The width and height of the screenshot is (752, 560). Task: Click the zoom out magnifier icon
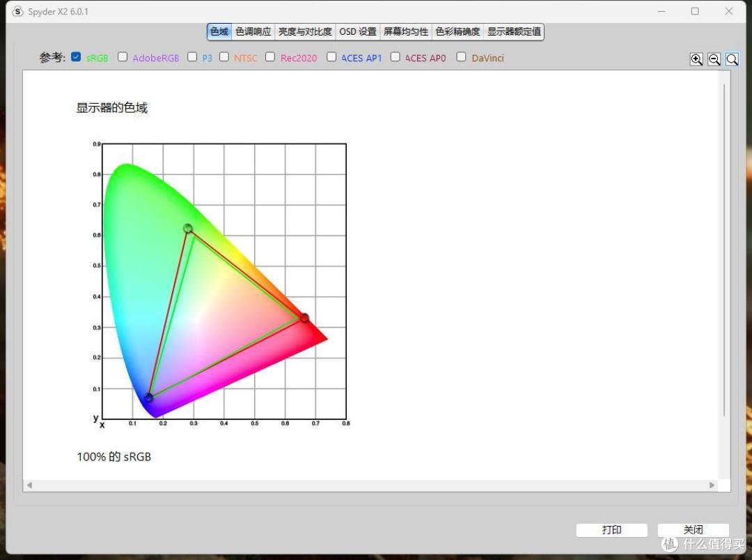714,59
